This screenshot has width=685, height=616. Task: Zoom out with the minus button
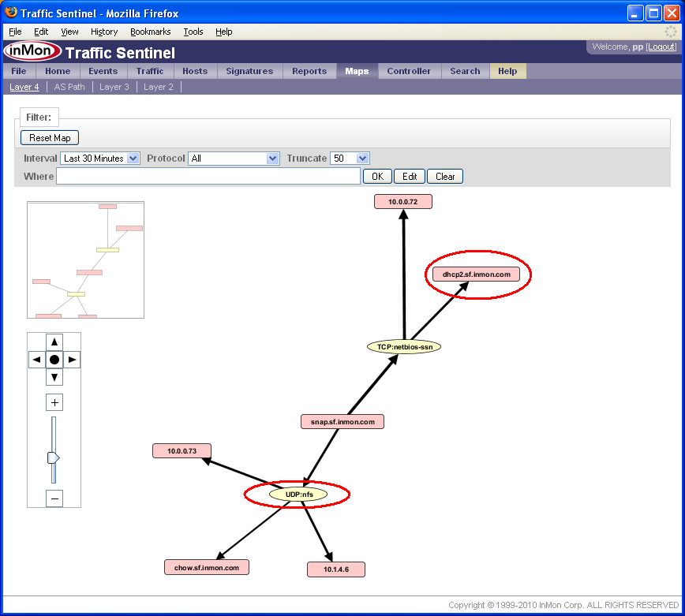[x=54, y=498]
